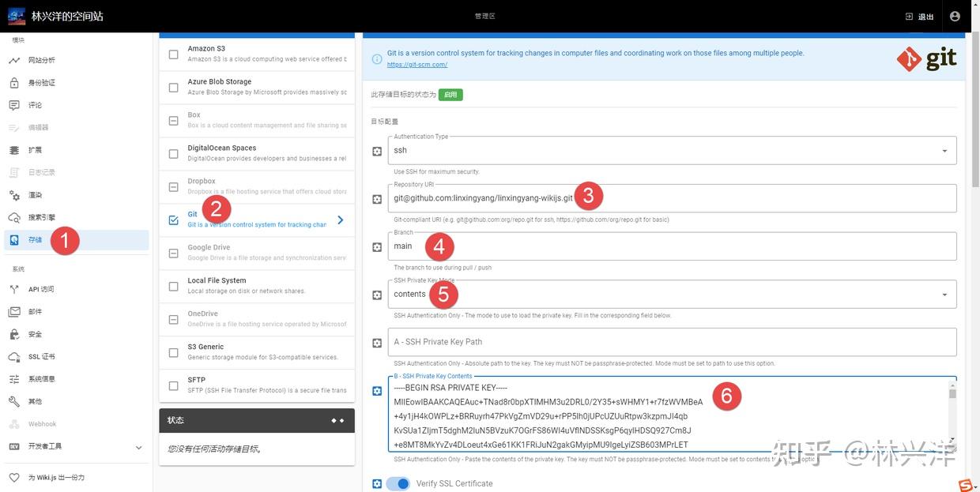Check the SFTP storage checkbox
Viewport: 980px width, 492px height.
pos(174,386)
